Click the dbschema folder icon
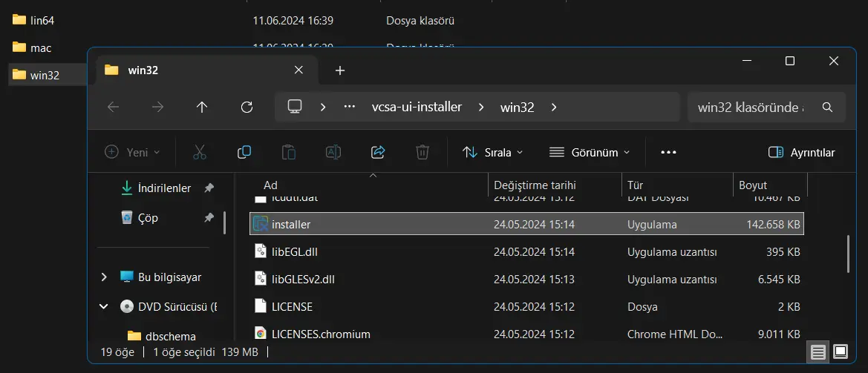This screenshot has height=373, width=868. [134, 336]
